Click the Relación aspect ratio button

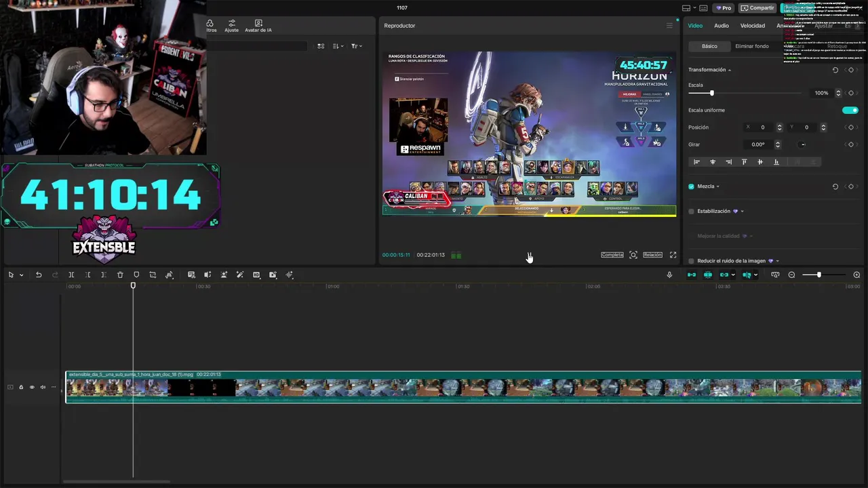pos(652,255)
